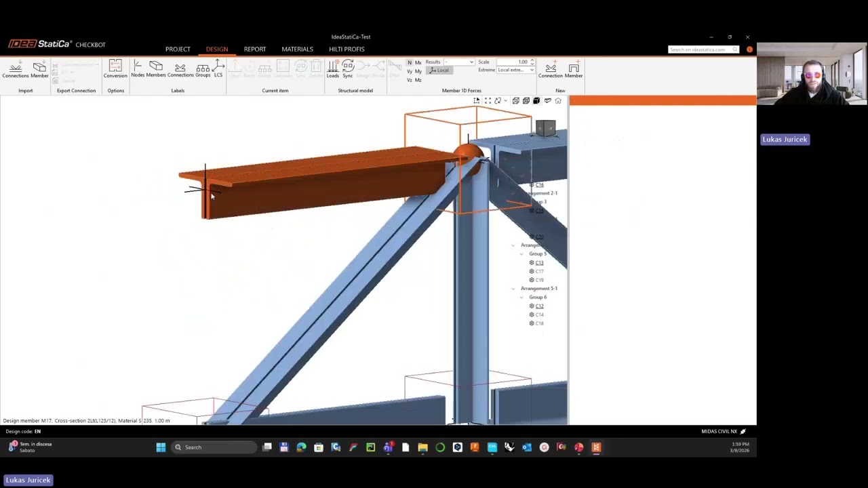Create a New Member
868x488 pixels.
point(574,69)
